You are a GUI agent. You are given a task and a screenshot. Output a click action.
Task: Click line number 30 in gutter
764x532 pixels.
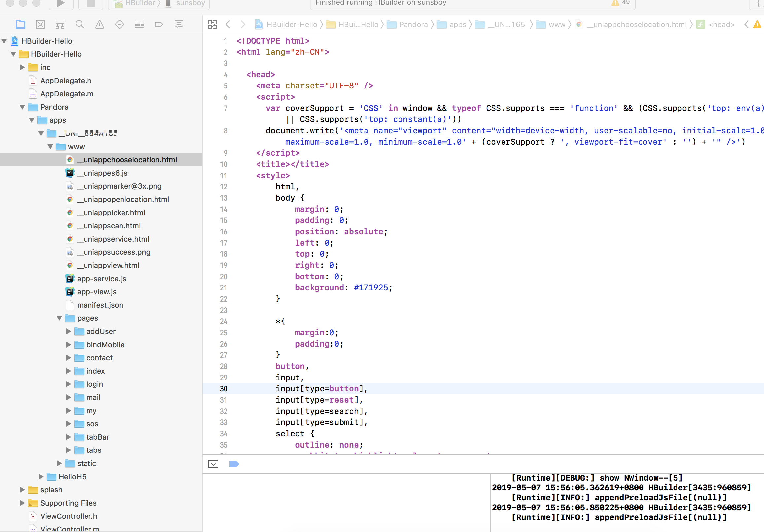(224, 388)
